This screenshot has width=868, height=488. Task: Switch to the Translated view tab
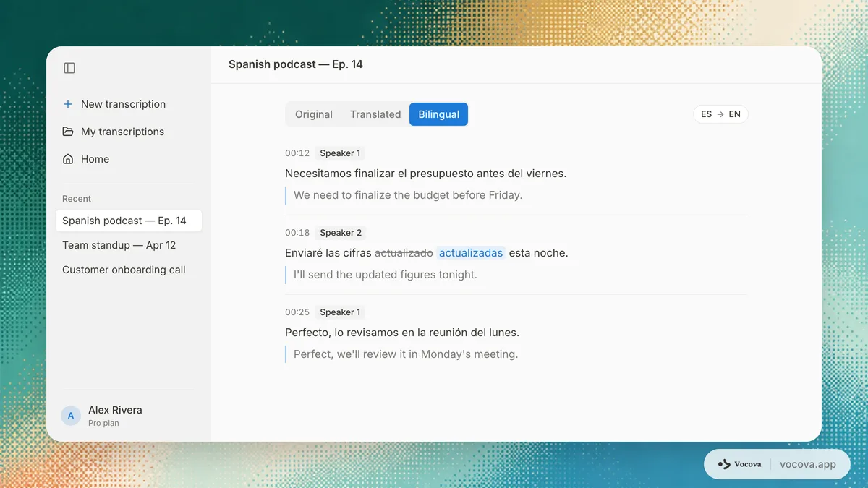(x=375, y=114)
